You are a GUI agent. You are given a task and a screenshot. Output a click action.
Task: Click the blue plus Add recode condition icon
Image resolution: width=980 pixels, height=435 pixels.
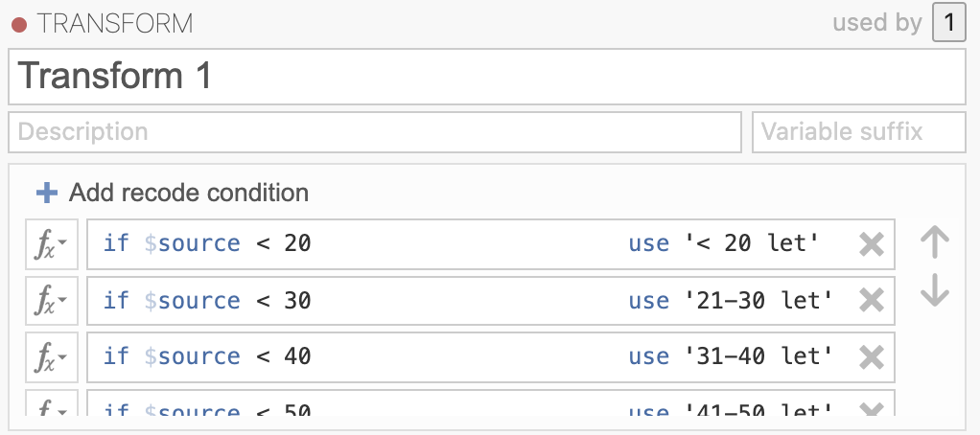point(47,193)
